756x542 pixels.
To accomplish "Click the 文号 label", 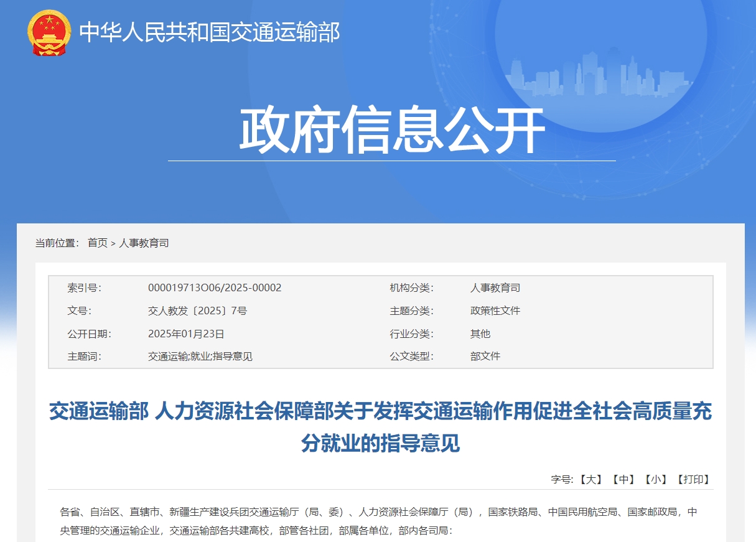I will click(80, 311).
